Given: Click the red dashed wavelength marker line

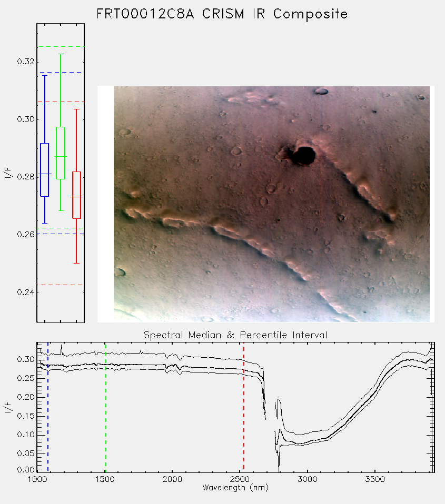Looking at the screenshot, I should (244, 407).
